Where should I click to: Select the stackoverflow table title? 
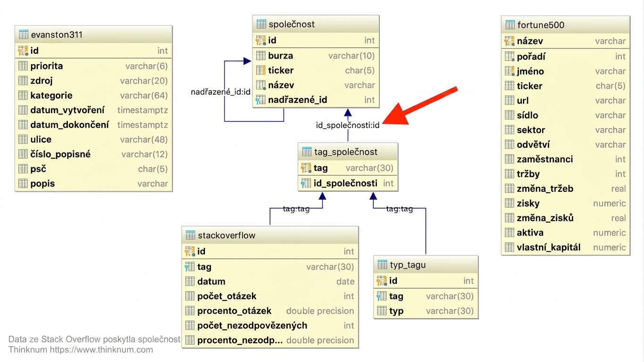click(x=226, y=235)
